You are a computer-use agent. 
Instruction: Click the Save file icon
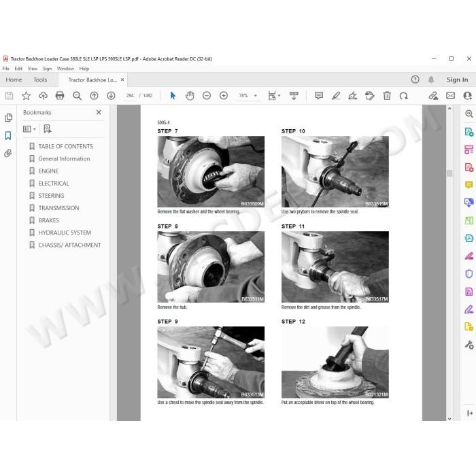[9, 96]
